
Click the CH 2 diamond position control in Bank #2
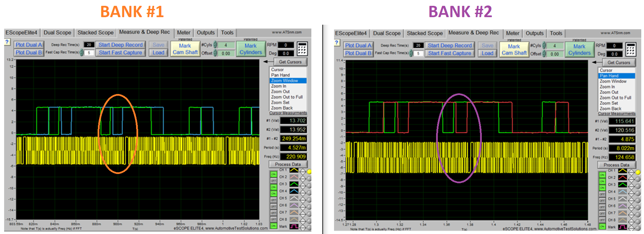pos(632,179)
